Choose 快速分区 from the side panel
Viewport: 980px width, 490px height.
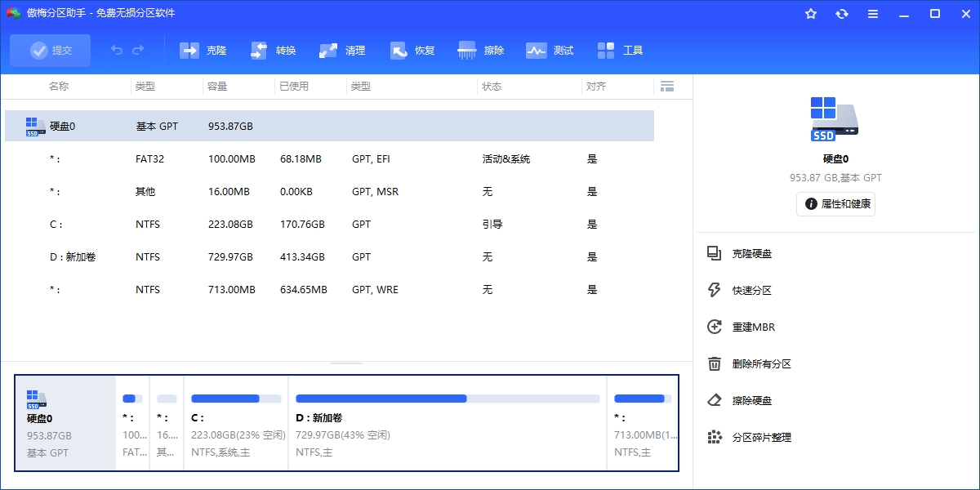[x=751, y=291]
